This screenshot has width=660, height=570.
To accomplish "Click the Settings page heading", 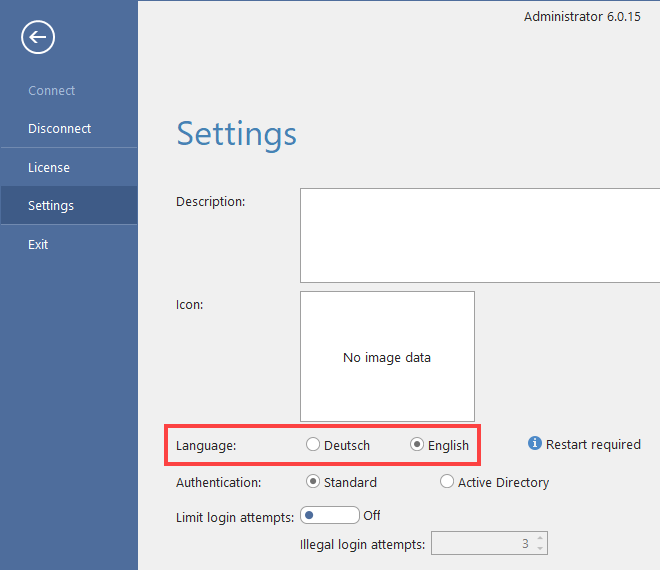I will click(x=236, y=134).
